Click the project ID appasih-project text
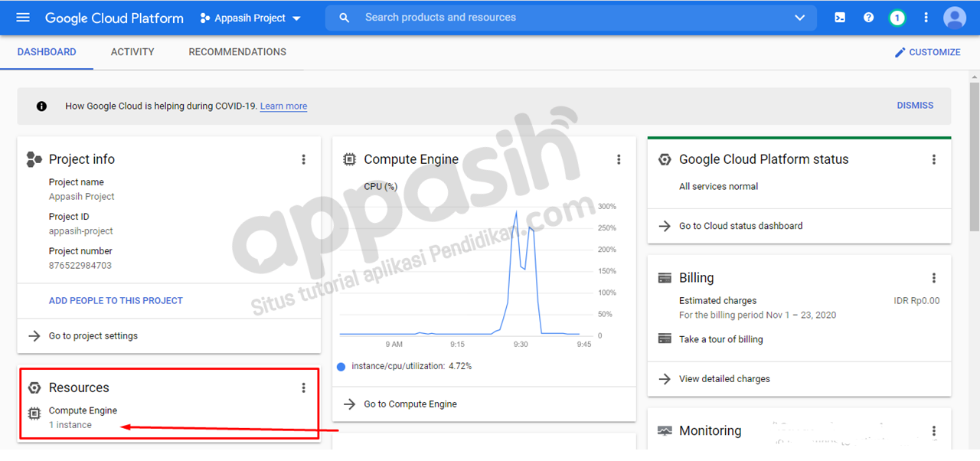The width and height of the screenshot is (980, 461). click(81, 231)
